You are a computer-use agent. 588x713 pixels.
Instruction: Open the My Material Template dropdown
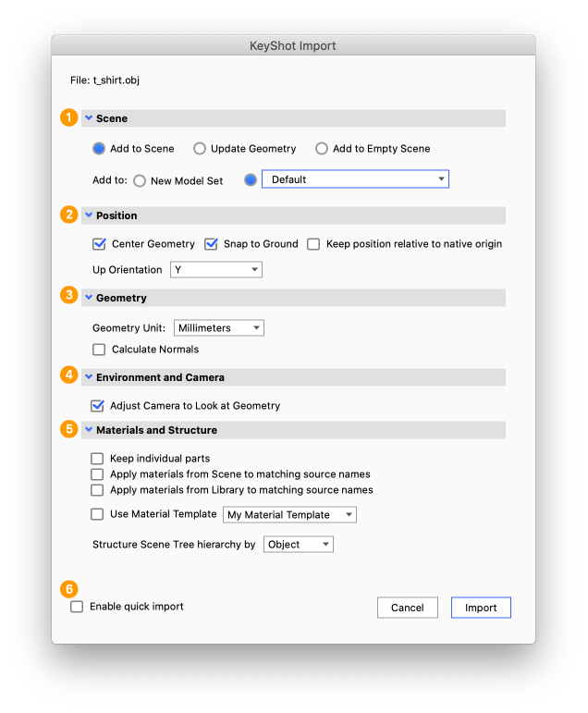[289, 515]
